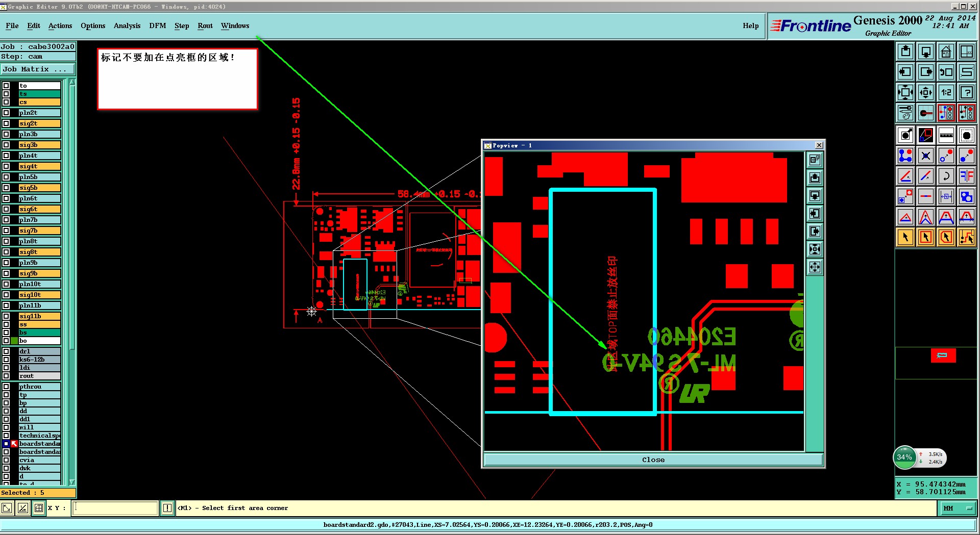The image size is (980, 535).
Task: Click the X Y coordinate input field
Action: [115, 508]
